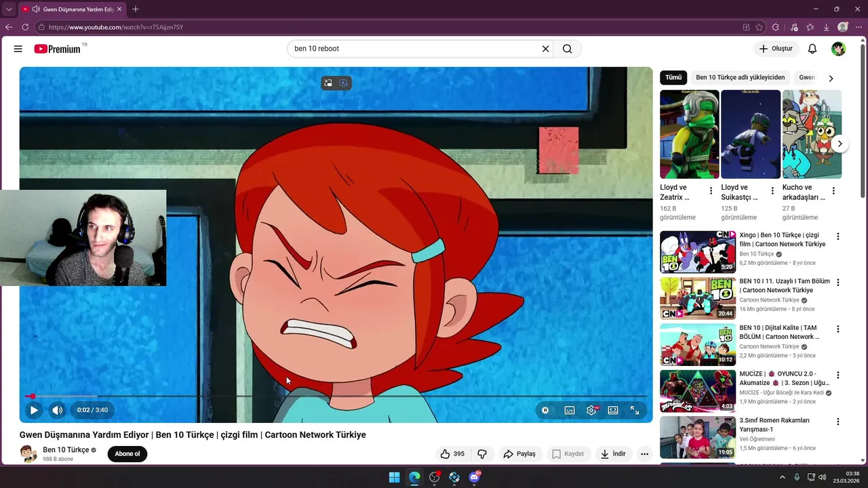
Task: Select the Tümü filter chip
Action: tap(673, 77)
